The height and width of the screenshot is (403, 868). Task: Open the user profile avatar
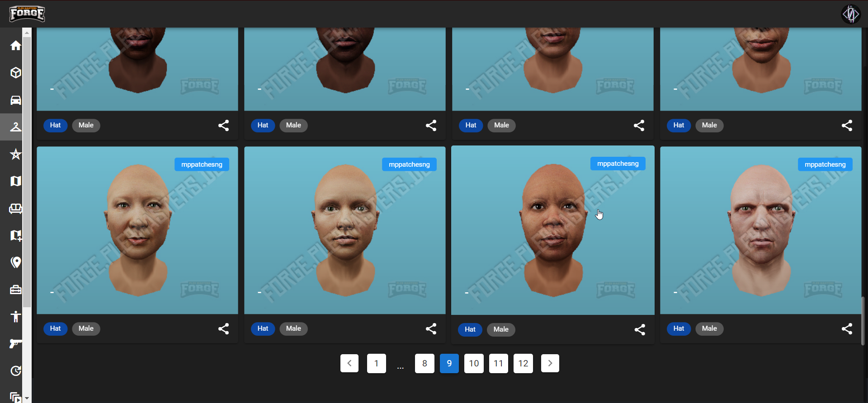point(850,14)
